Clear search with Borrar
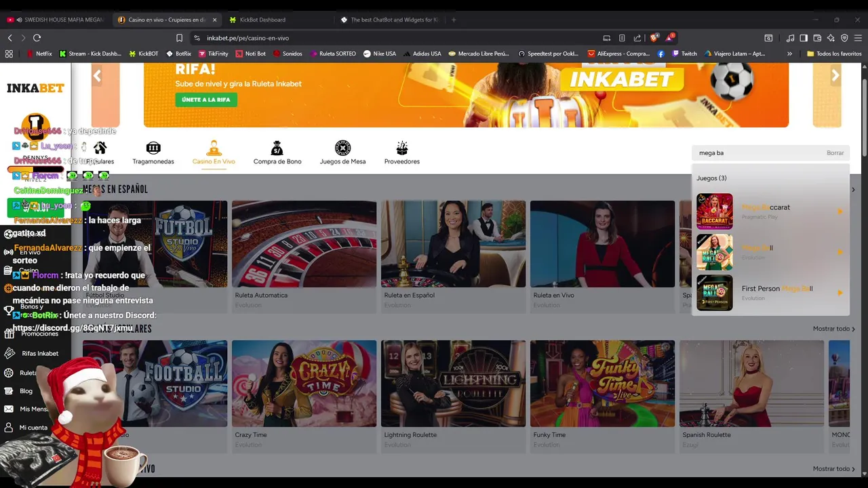This screenshot has width=868, height=488. [835, 153]
